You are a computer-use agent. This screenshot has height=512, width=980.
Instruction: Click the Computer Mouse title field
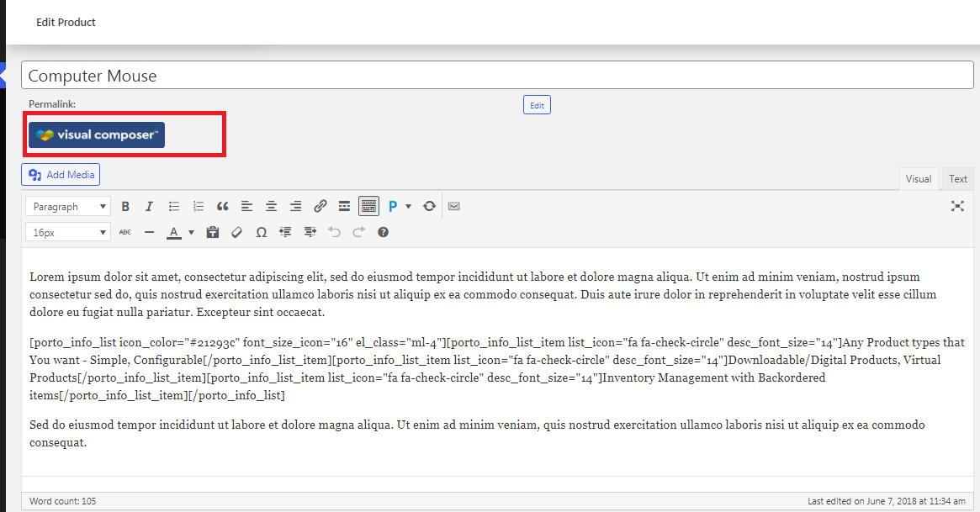(497, 75)
